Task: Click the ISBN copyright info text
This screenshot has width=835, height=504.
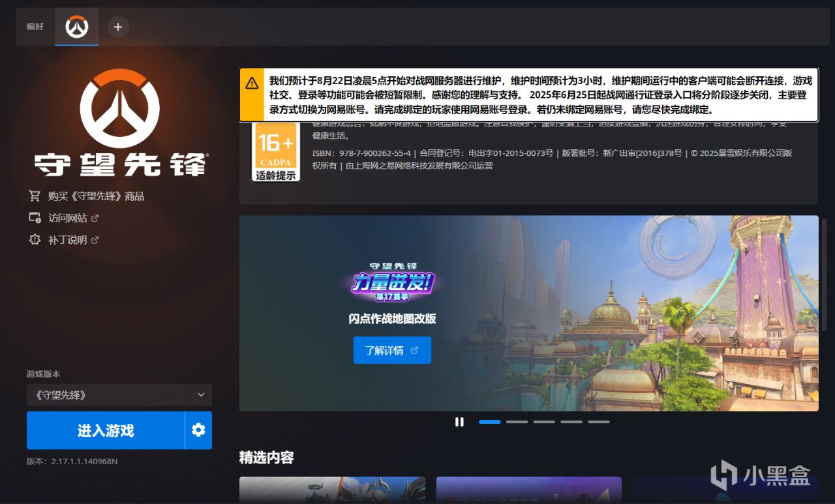Action: (552, 160)
